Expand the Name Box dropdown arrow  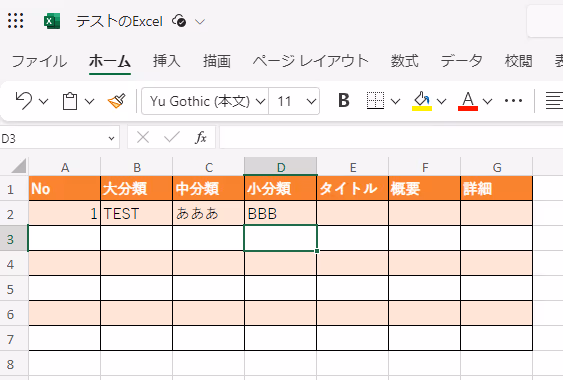[x=112, y=138]
